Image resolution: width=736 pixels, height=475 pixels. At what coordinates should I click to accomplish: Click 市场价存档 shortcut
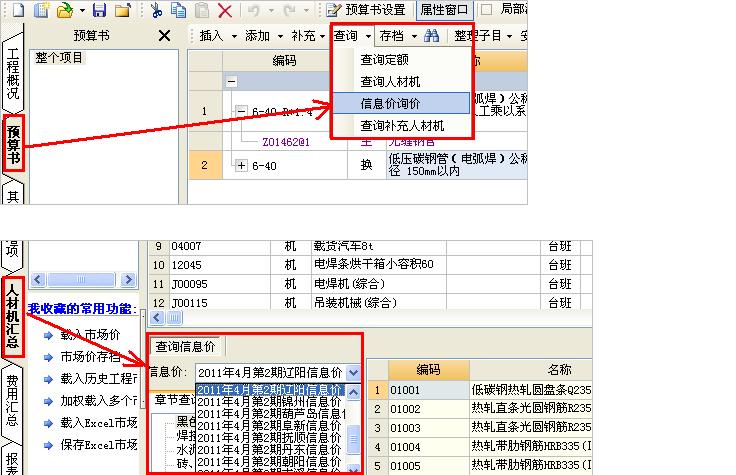(91, 357)
